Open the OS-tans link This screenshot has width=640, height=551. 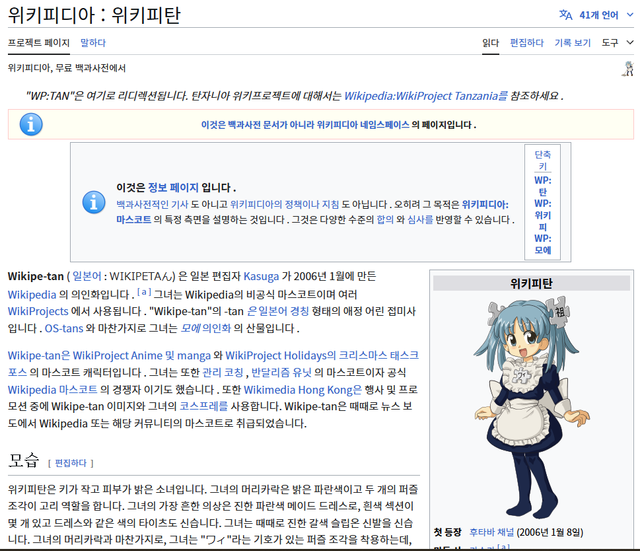64,328
